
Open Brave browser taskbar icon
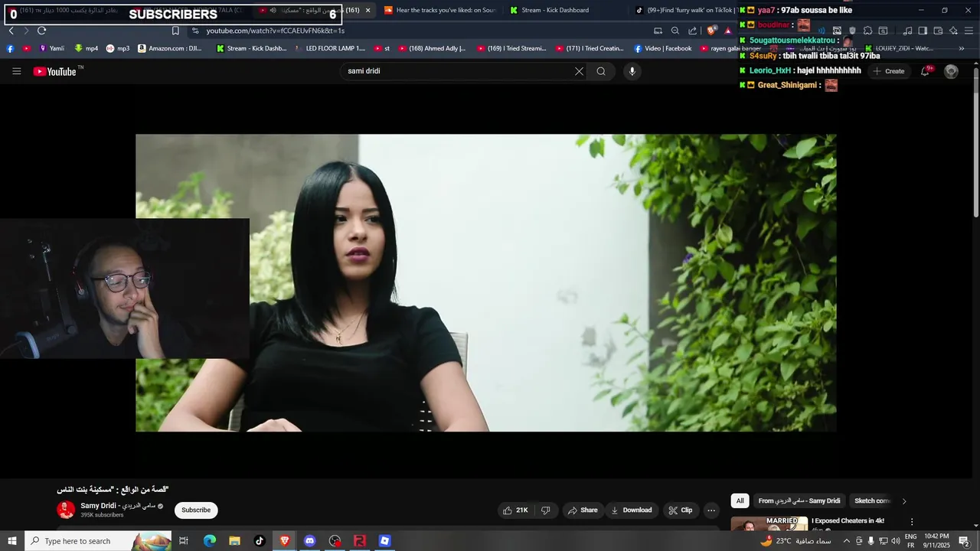(x=285, y=541)
